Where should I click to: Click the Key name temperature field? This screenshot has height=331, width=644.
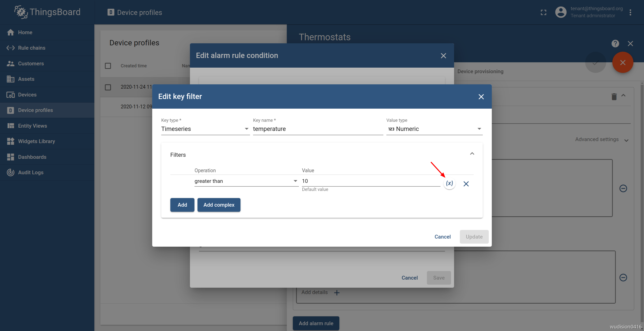click(318, 129)
